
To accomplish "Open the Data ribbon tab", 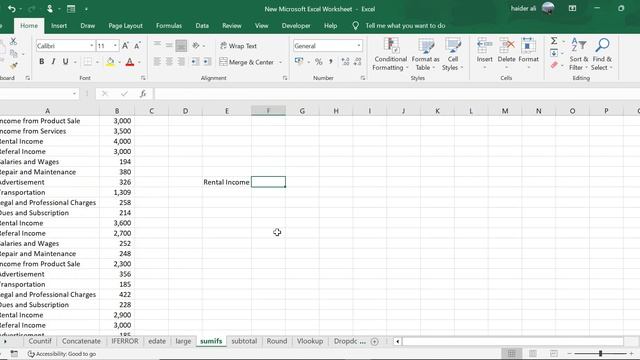I will point(202,25).
